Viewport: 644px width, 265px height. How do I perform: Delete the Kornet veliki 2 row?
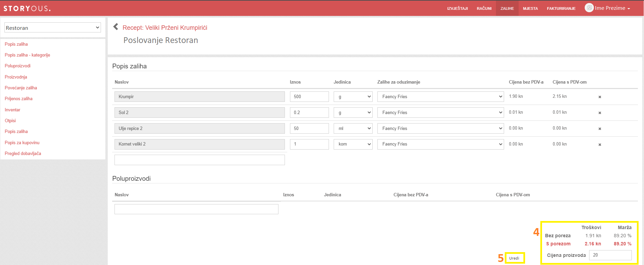pos(600,145)
